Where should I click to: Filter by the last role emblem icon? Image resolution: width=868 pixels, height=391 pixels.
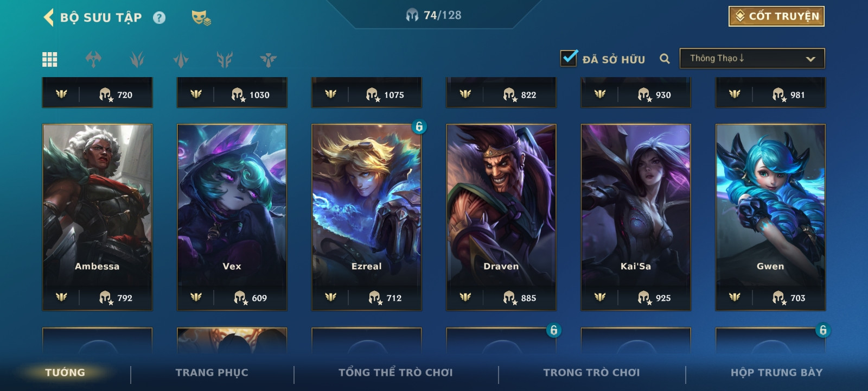coord(268,59)
